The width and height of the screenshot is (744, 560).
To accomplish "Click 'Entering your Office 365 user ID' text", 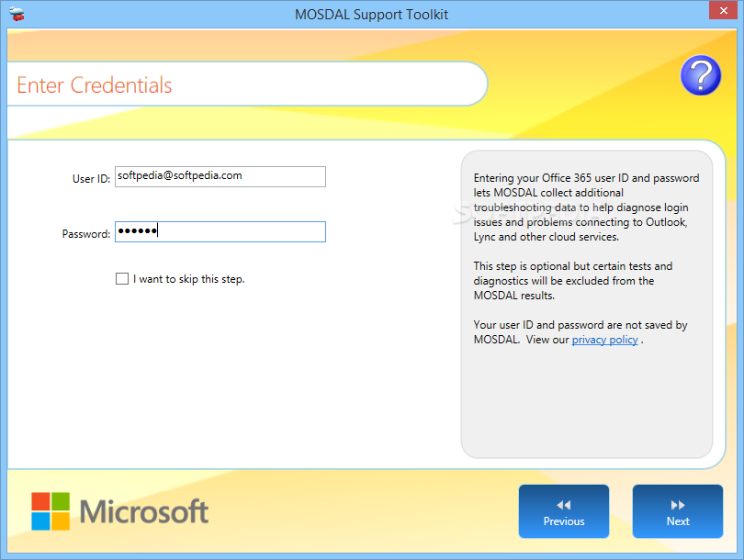I will click(x=586, y=207).
